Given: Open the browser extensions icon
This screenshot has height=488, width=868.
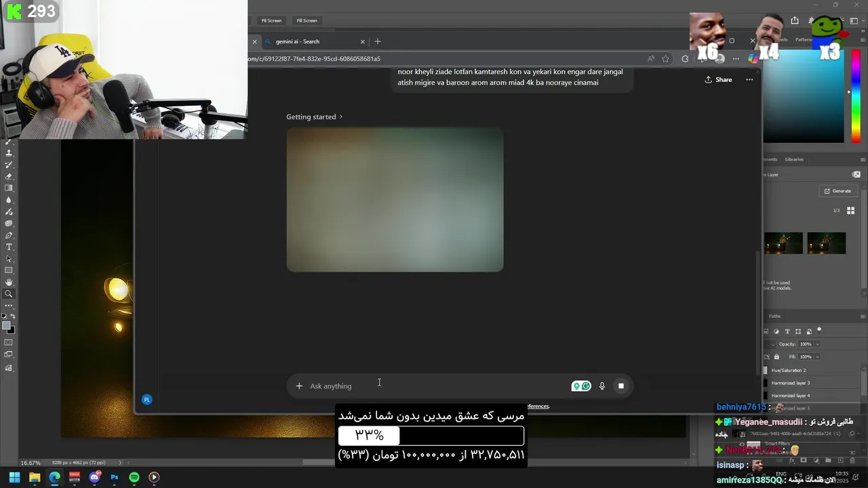Looking at the screenshot, I should coord(685,59).
